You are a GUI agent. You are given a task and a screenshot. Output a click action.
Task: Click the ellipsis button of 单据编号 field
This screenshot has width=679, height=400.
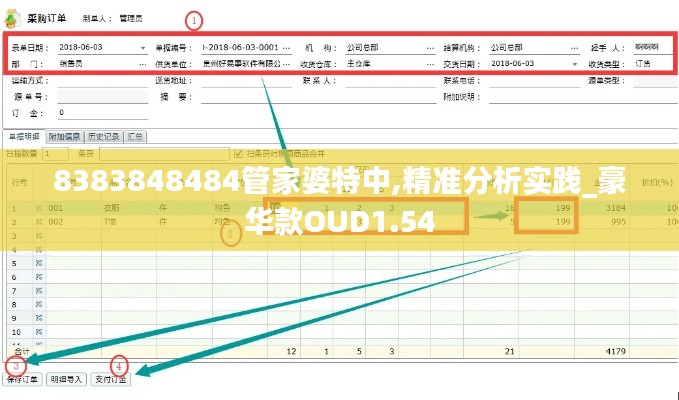[x=286, y=48]
